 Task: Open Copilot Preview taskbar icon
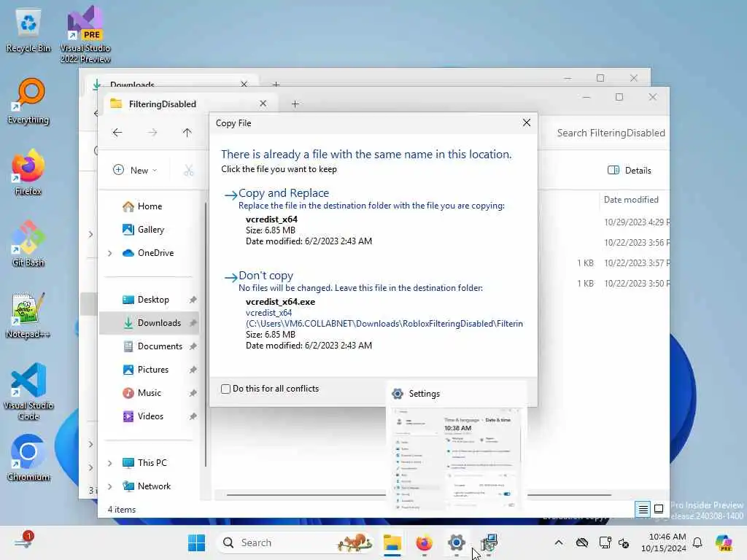pos(724,542)
